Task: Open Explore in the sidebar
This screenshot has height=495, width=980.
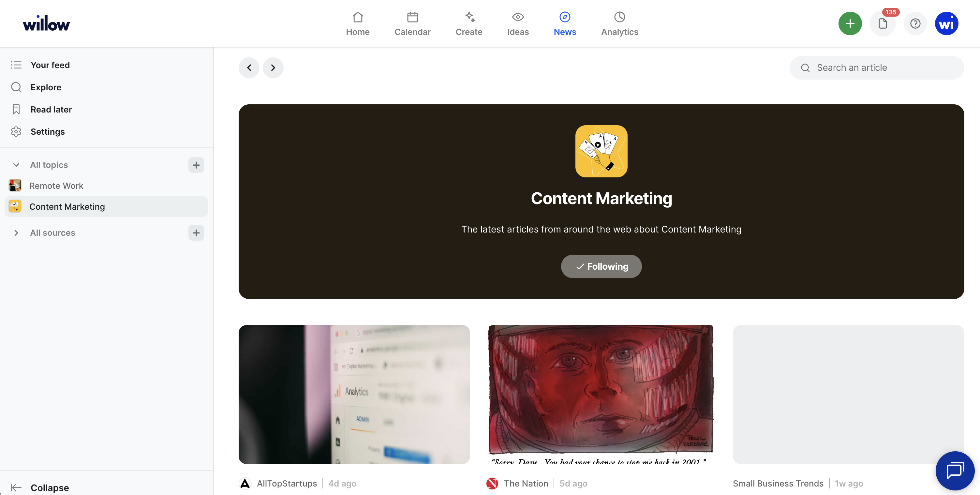Action: tap(46, 87)
